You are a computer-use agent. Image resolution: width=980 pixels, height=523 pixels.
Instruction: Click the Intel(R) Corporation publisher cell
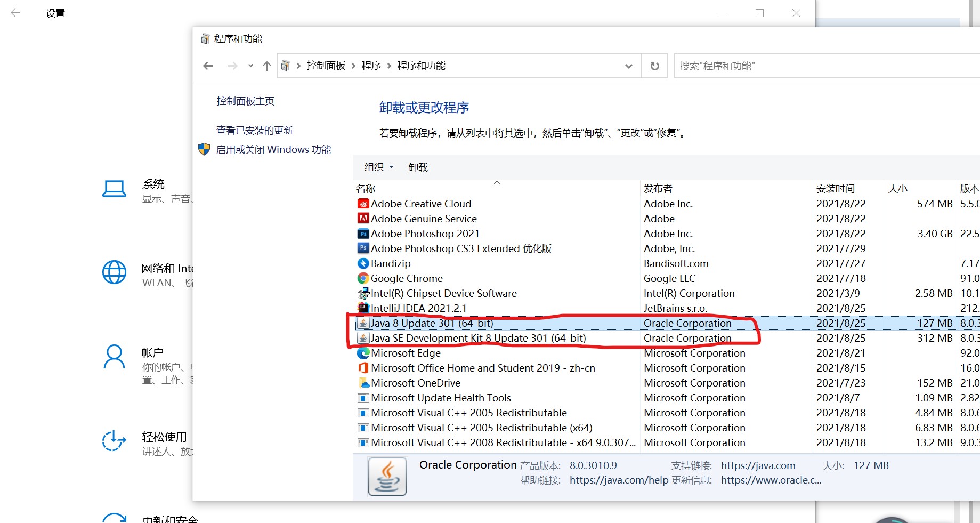pyautogui.click(x=689, y=293)
